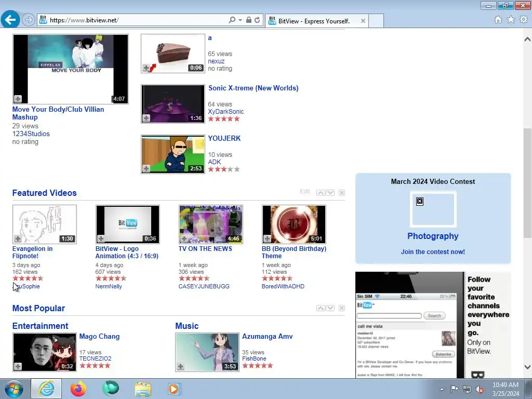Add cake video 'a' to queue plus icon
Viewport: 532px width, 399px height.
point(146,68)
